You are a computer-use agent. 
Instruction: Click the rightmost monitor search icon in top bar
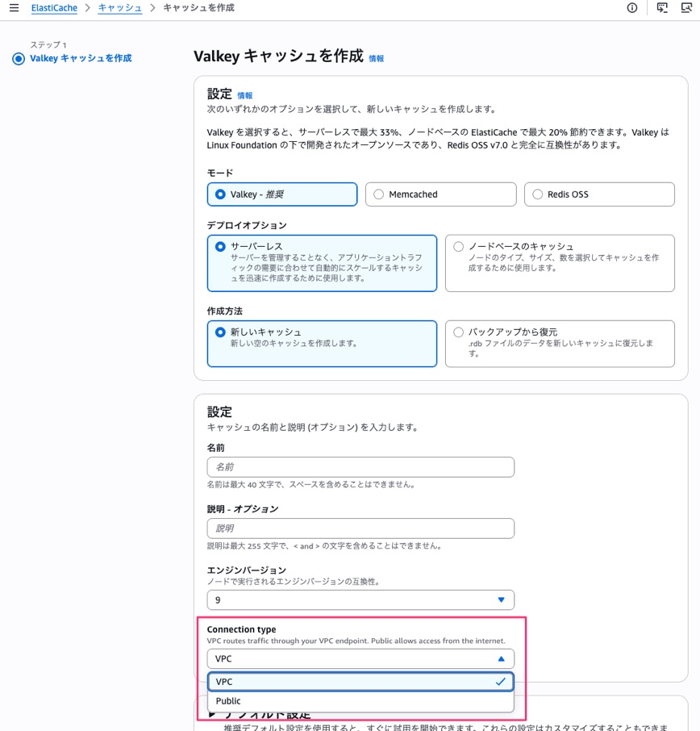pos(686,8)
